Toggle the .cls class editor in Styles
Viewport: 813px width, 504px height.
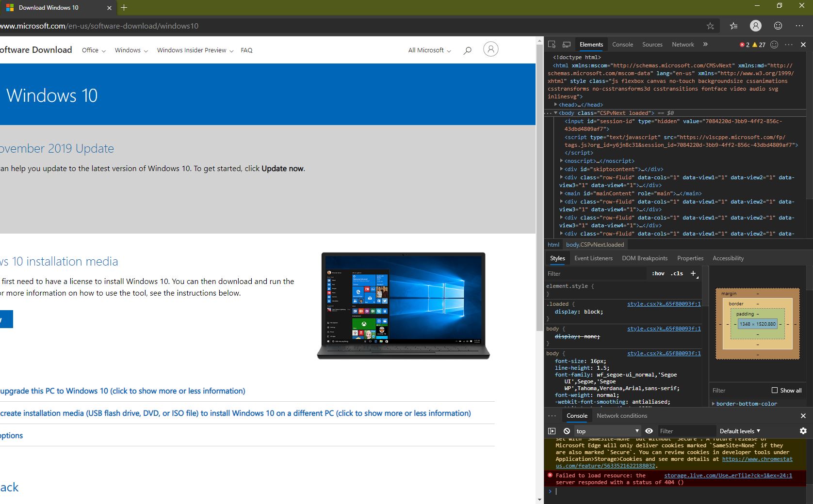676,273
